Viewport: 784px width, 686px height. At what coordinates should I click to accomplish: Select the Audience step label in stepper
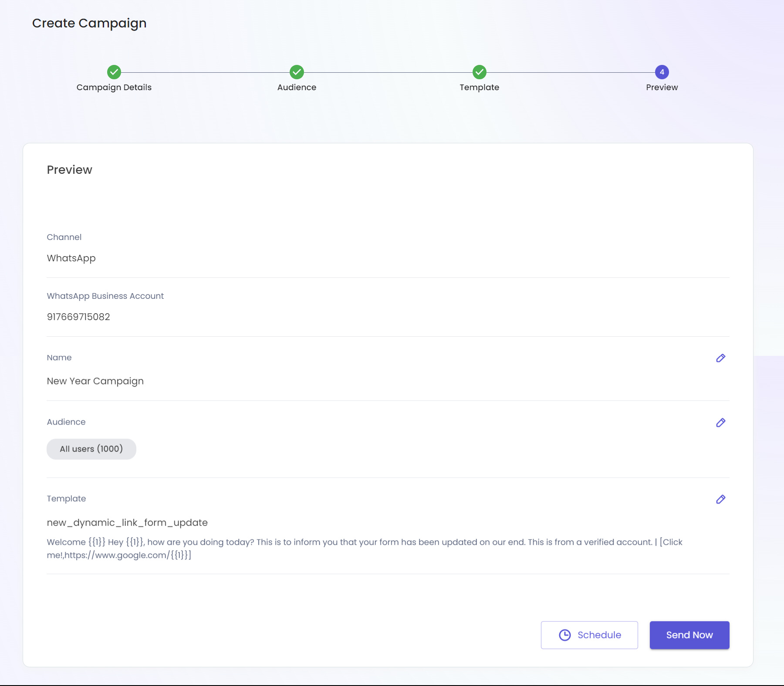click(x=297, y=87)
